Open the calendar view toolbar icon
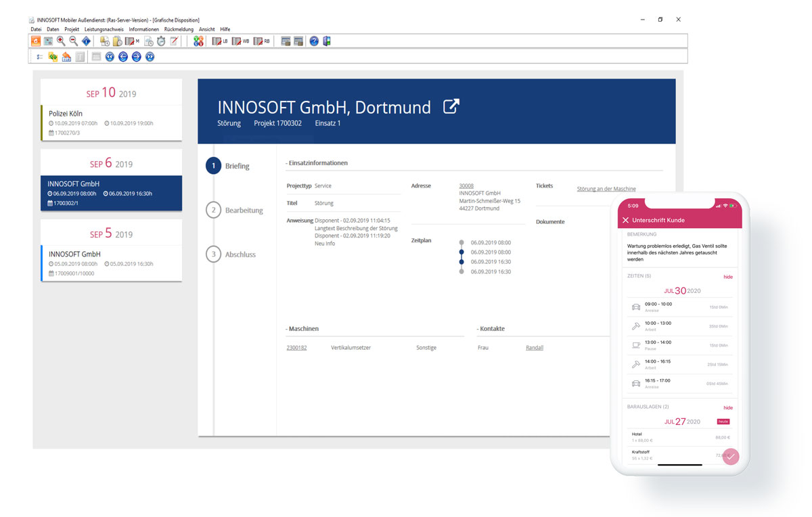Image resolution: width=812 pixels, height=517 pixels. coord(48,41)
